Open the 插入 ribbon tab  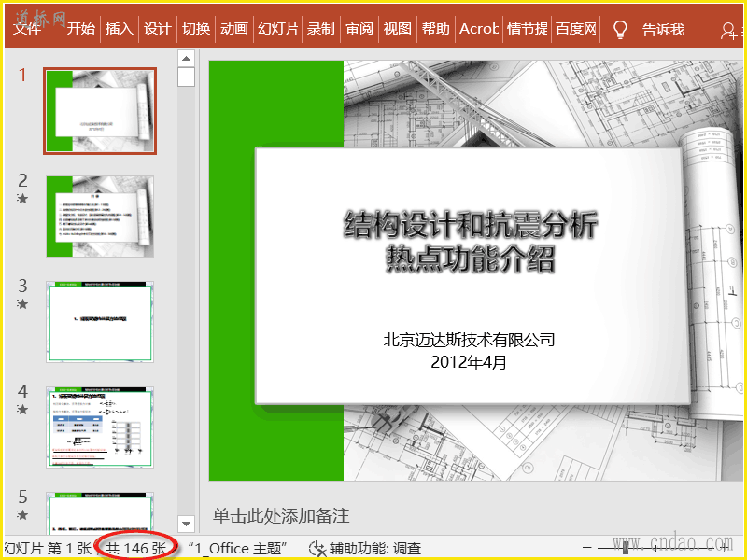point(120,29)
